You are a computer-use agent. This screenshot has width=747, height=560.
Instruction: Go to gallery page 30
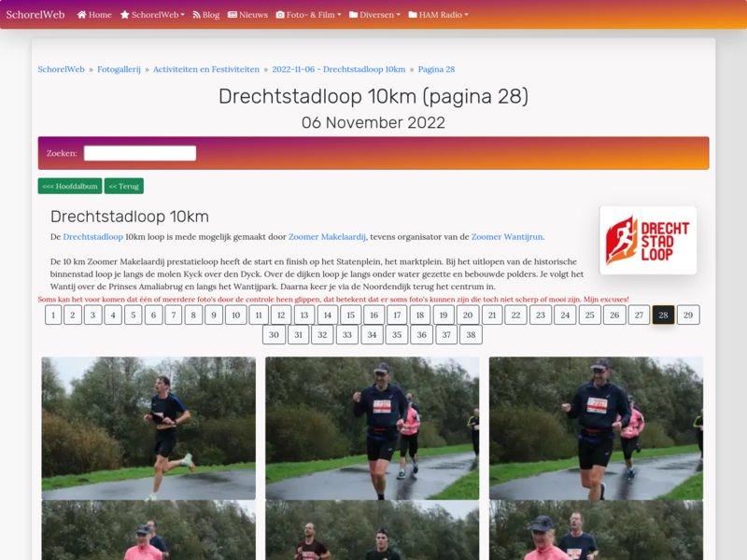tap(274, 334)
